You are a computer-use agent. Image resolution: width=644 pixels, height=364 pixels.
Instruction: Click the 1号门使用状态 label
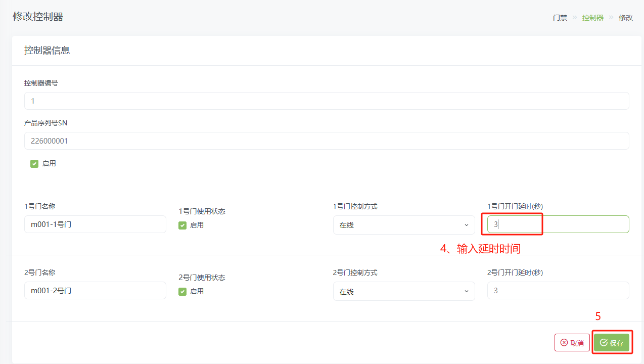coord(202,211)
